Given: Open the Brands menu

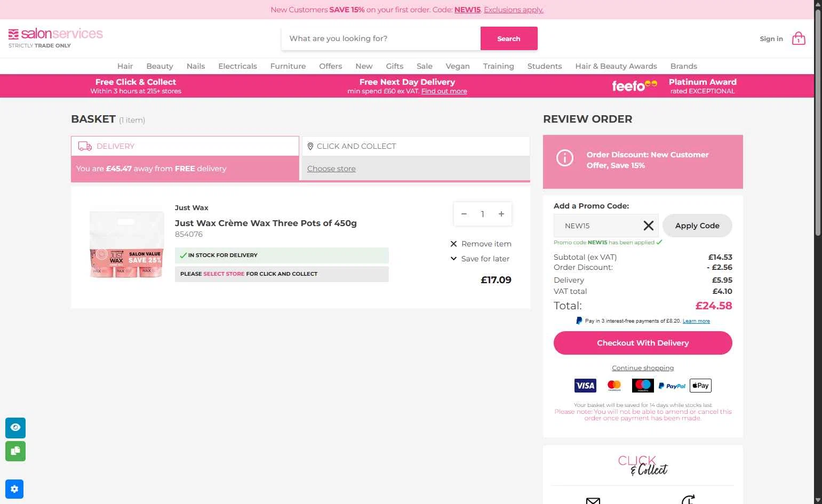Looking at the screenshot, I should pos(684,66).
